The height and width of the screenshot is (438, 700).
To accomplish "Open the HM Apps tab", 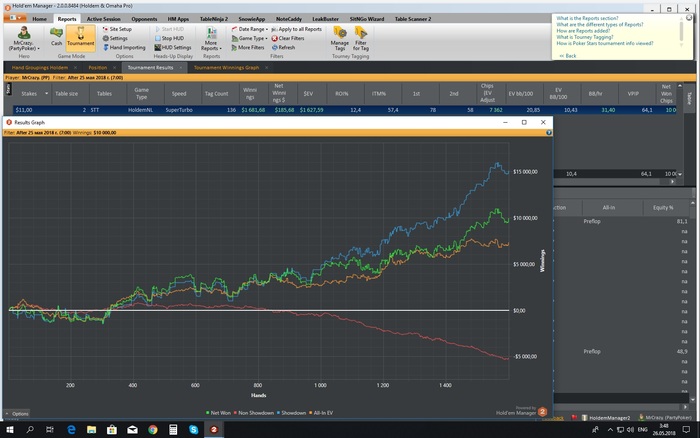I will 178,19.
